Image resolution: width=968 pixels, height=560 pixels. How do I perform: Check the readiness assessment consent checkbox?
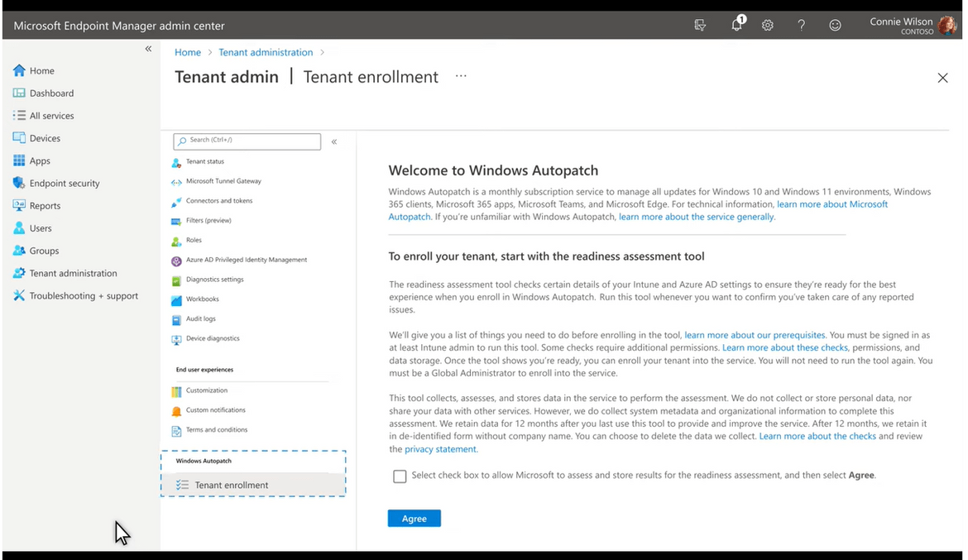click(x=400, y=476)
